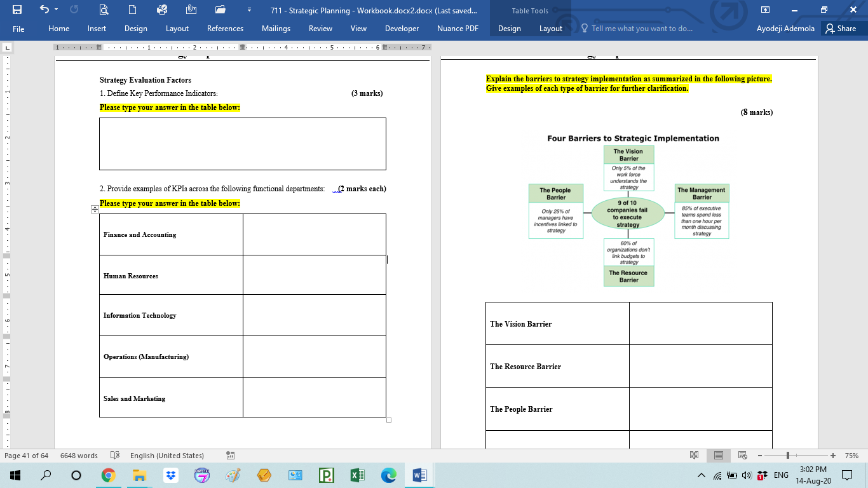The width and height of the screenshot is (868, 488).
Task: Toggle Print Layout view in status bar
Action: pyautogui.click(x=719, y=455)
